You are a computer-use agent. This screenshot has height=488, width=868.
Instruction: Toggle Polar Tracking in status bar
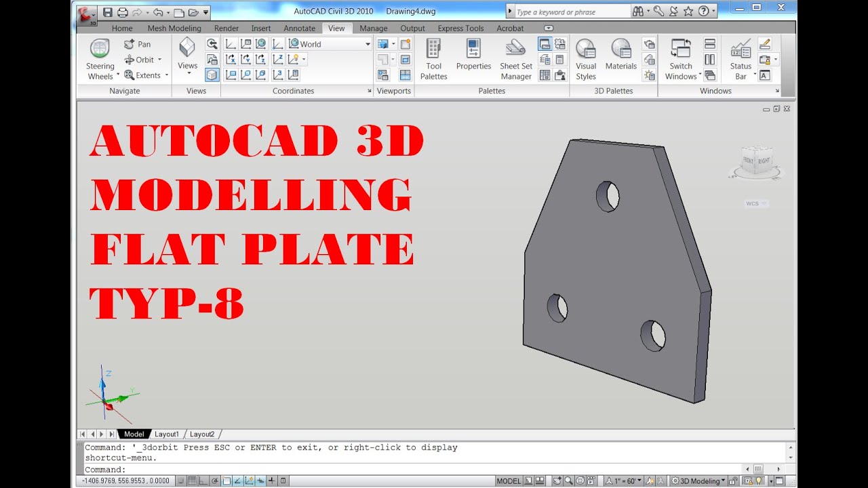215,481
